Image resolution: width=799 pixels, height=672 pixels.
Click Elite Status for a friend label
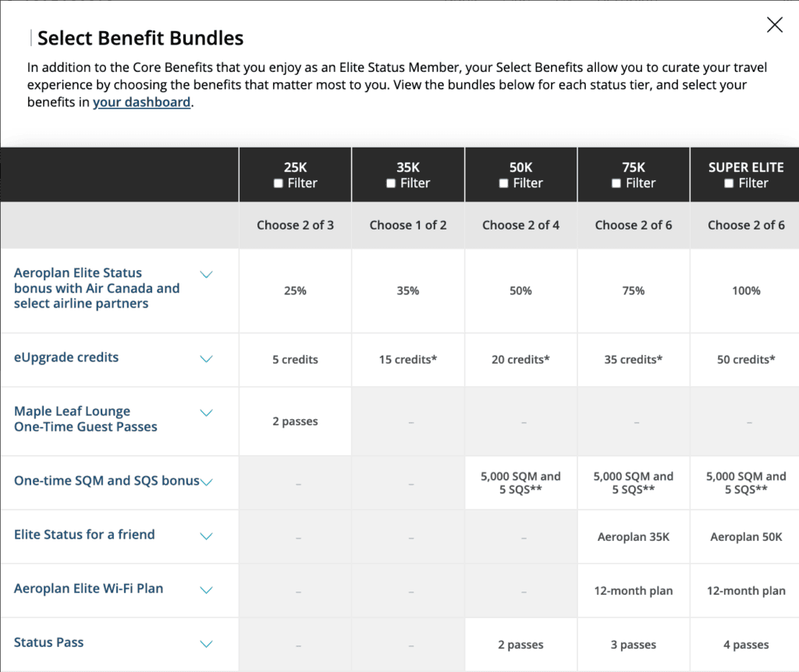point(84,535)
